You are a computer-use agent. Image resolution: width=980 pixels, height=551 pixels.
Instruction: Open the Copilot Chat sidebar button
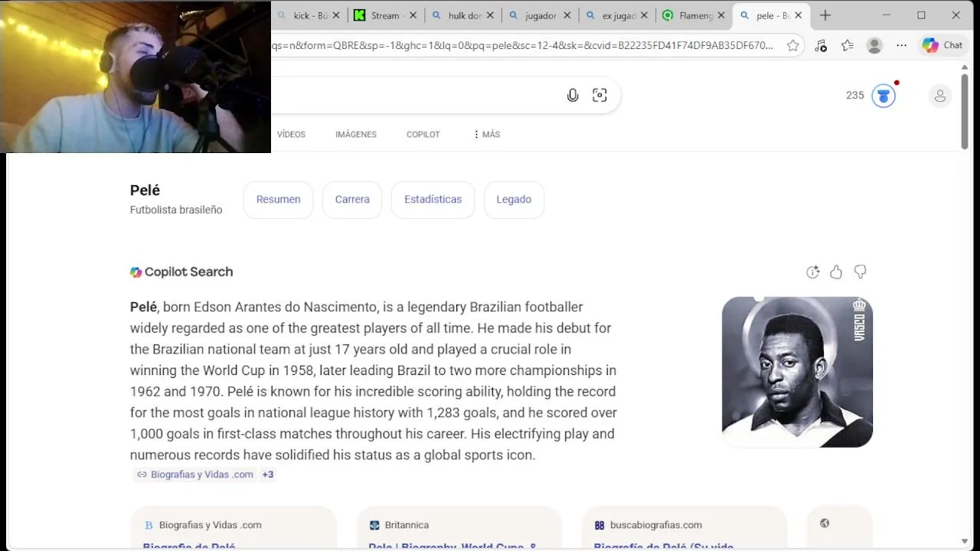pyautogui.click(x=942, y=45)
